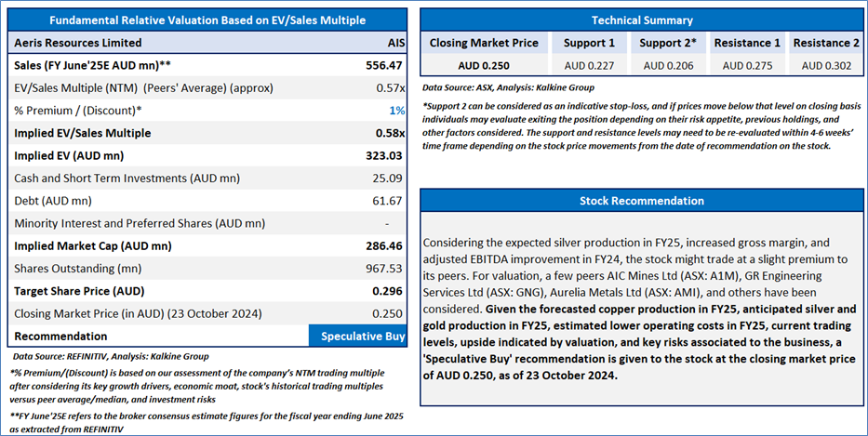Click the '% Premium / (Discount)*' label

[78, 111]
